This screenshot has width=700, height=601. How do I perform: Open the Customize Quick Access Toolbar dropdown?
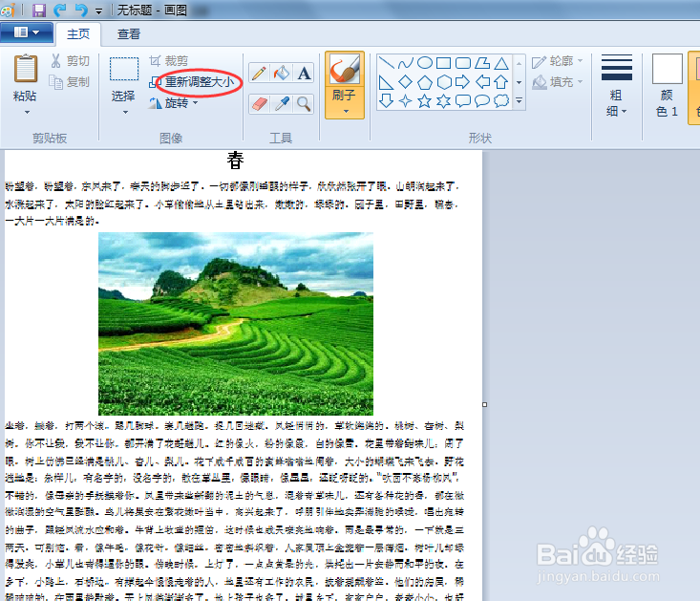(99, 11)
